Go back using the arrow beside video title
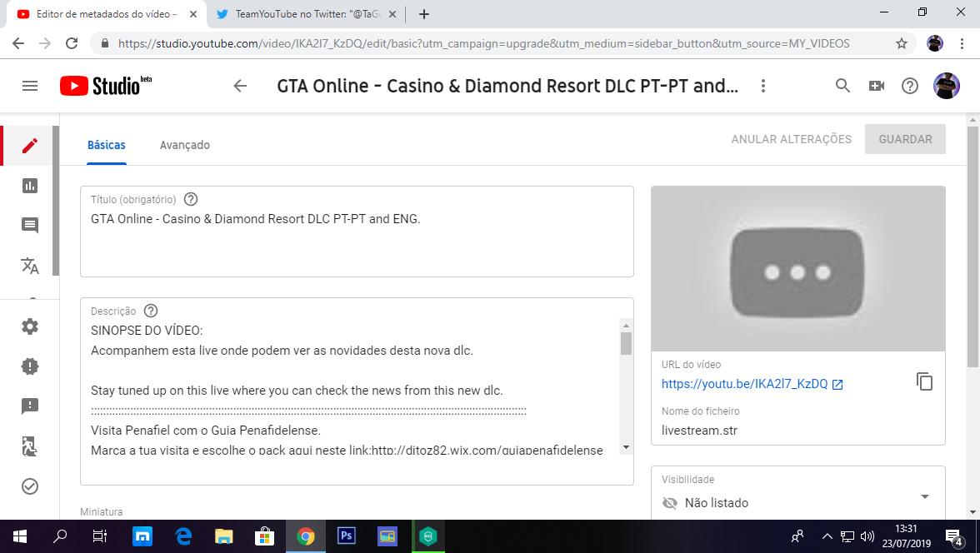This screenshot has width=980, height=553. 240,87
